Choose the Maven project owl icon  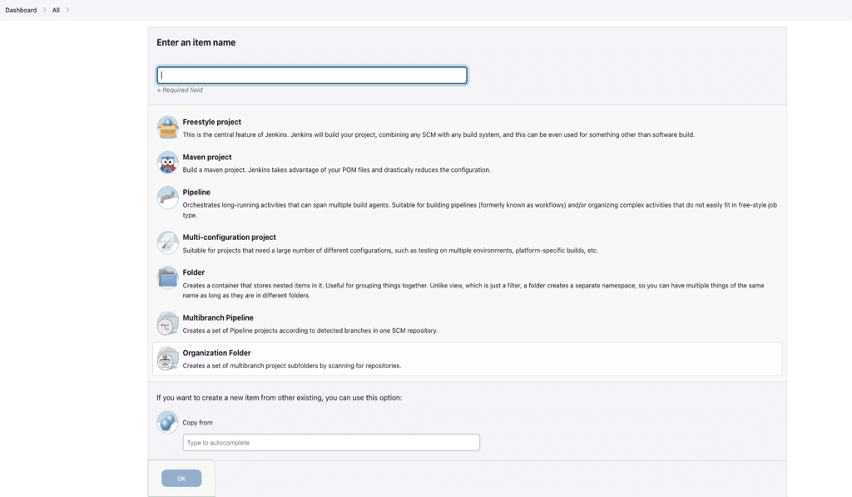[167, 162]
